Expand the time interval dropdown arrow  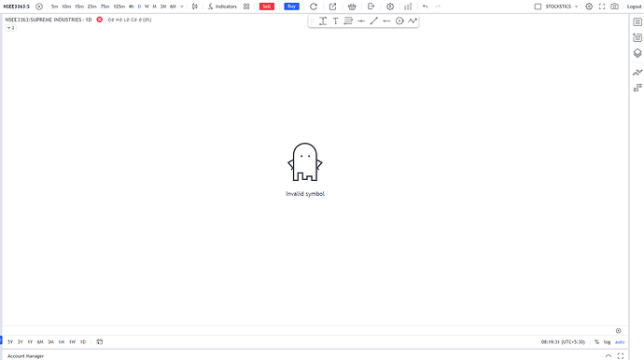(x=182, y=7)
